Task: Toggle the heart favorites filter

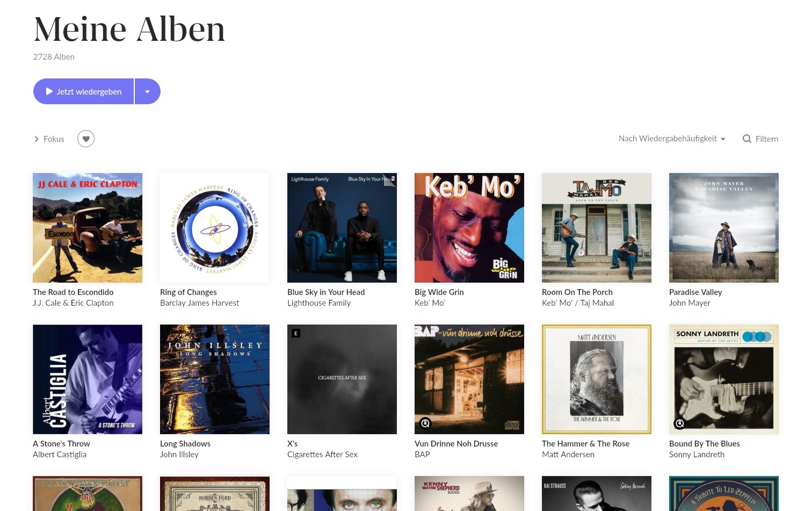Action: pos(86,139)
